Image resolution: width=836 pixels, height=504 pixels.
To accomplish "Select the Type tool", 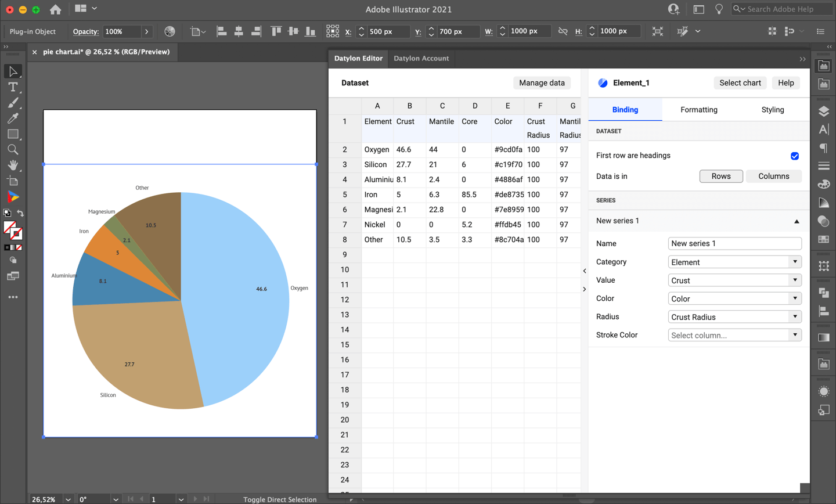I will (13, 87).
